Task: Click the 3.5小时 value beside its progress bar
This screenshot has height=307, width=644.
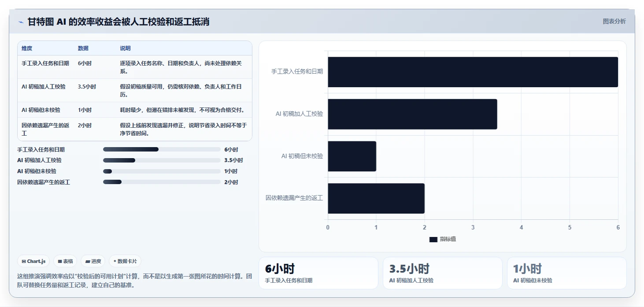Action: click(233, 160)
